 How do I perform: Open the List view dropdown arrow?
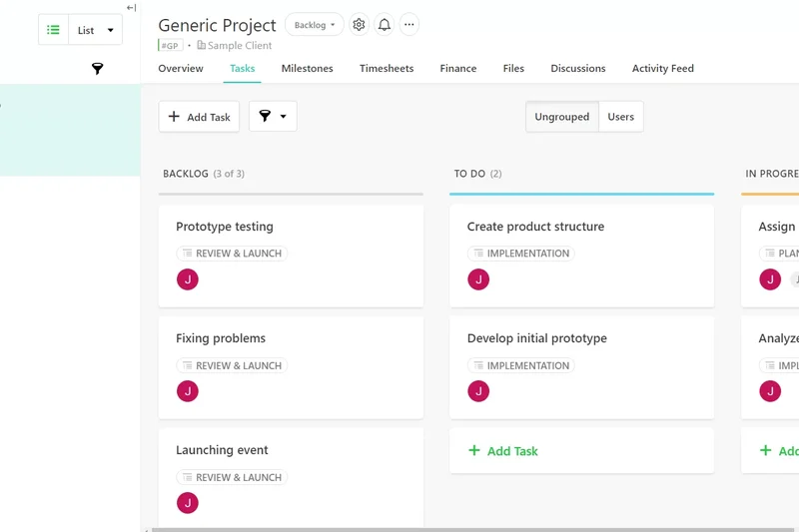coord(110,30)
